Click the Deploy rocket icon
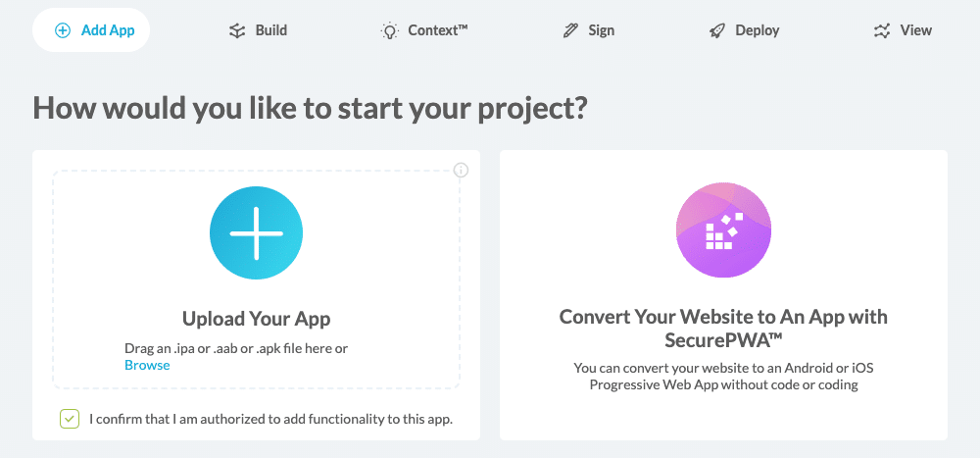This screenshot has height=458, width=980. (717, 30)
